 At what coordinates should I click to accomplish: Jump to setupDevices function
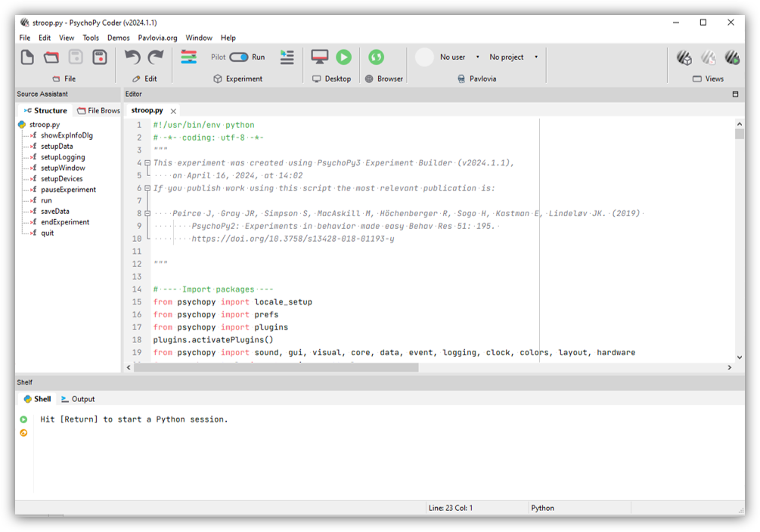(x=61, y=178)
